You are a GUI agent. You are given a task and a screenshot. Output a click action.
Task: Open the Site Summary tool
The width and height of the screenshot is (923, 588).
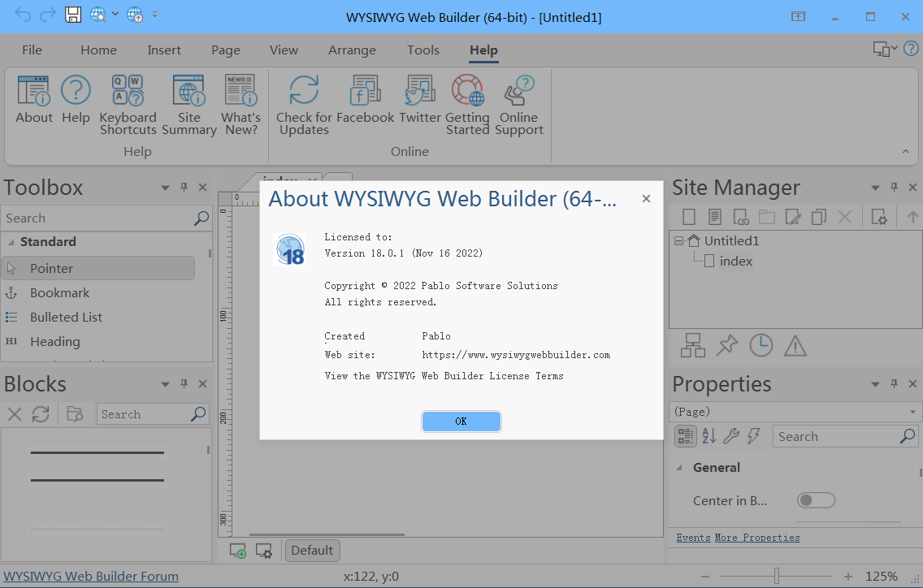(x=189, y=106)
